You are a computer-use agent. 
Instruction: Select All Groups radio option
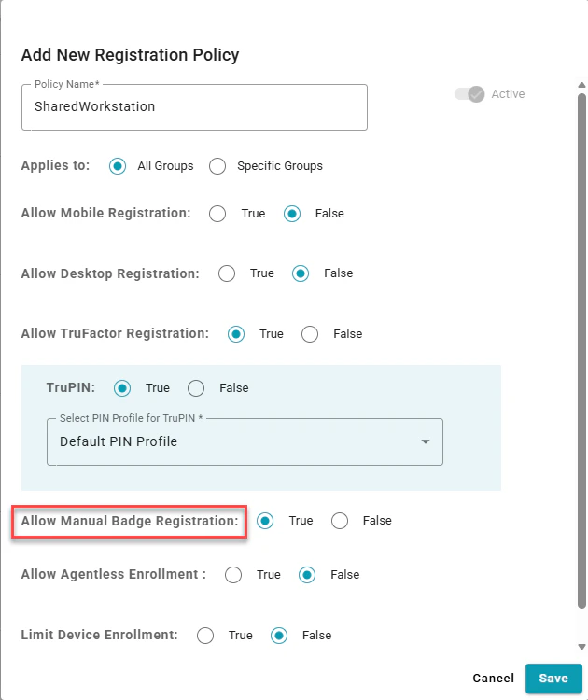point(118,166)
